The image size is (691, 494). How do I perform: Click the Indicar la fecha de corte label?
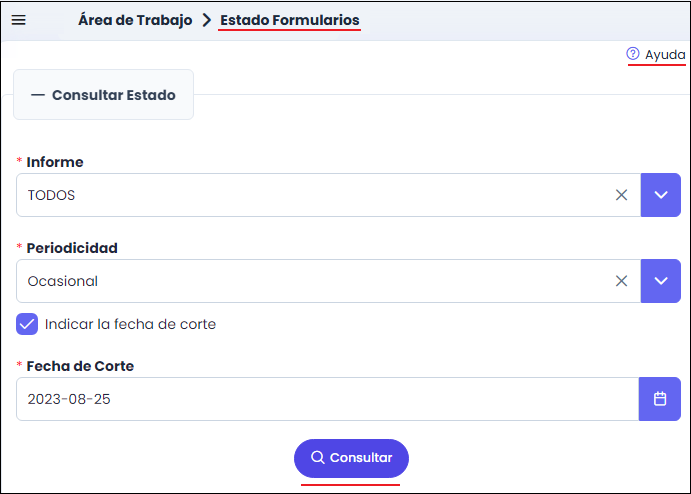[130, 324]
